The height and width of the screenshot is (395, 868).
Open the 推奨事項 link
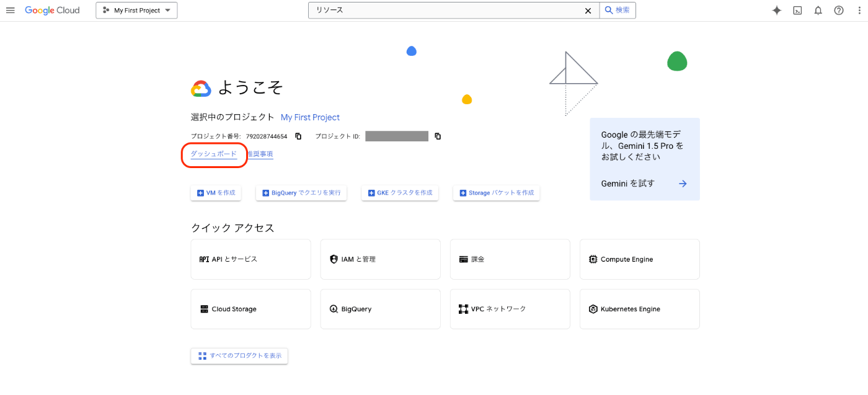[x=260, y=154]
